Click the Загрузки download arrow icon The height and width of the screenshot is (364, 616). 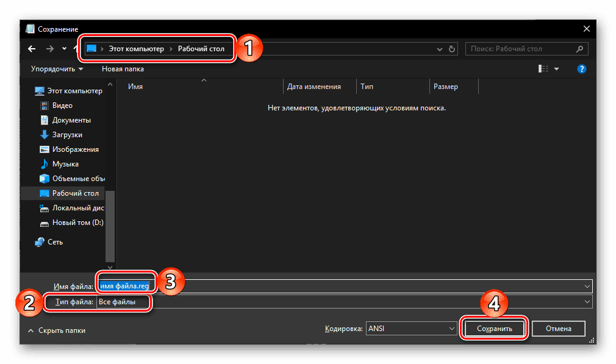click(x=45, y=135)
